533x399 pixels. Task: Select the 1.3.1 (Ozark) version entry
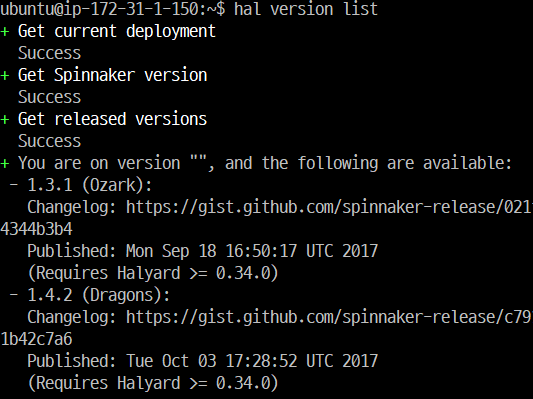click(x=89, y=186)
